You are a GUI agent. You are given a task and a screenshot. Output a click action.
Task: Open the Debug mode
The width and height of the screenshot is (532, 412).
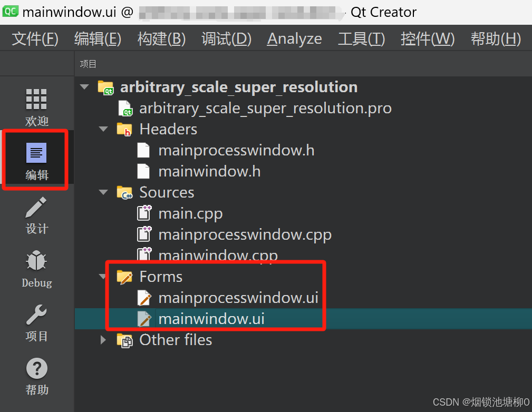point(36,269)
